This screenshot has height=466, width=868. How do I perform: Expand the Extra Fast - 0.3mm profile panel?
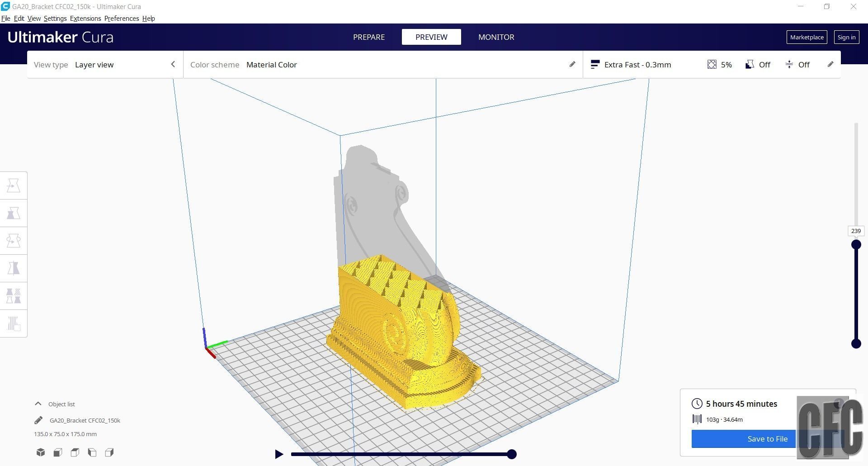pyautogui.click(x=712, y=65)
